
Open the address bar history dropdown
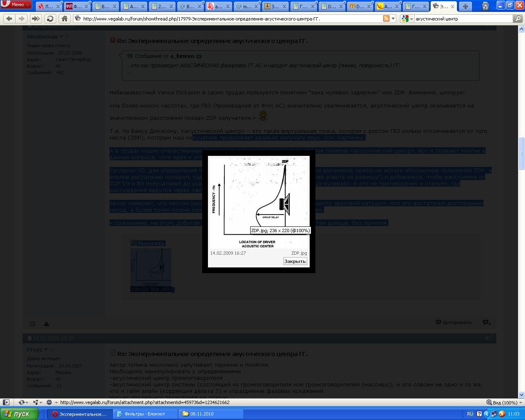tap(393, 18)
